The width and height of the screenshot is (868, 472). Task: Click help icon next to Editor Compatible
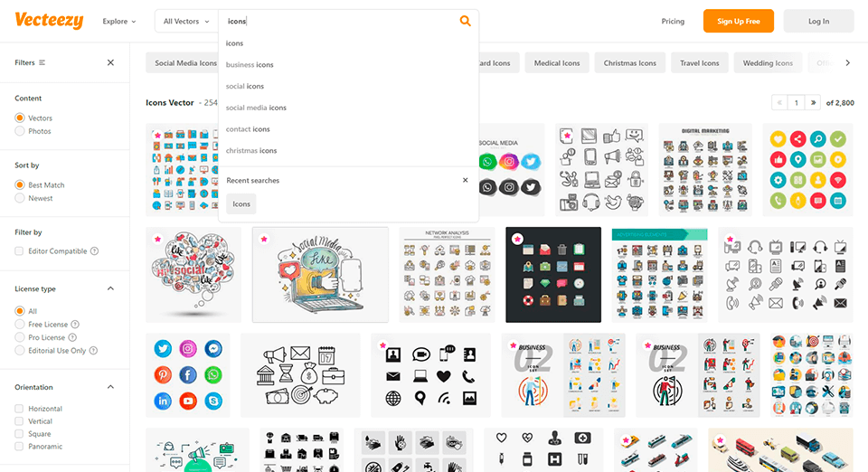point(95,251)
